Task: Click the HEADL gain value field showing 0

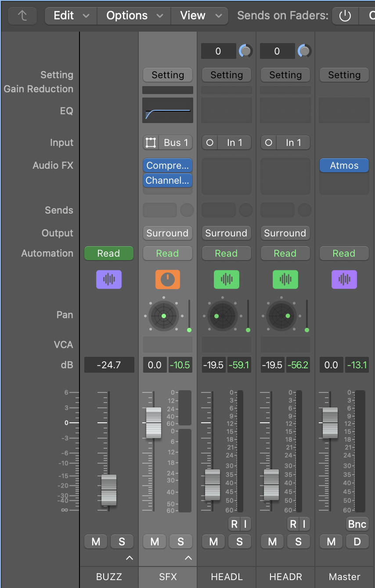Action: (x=218, y=51)
